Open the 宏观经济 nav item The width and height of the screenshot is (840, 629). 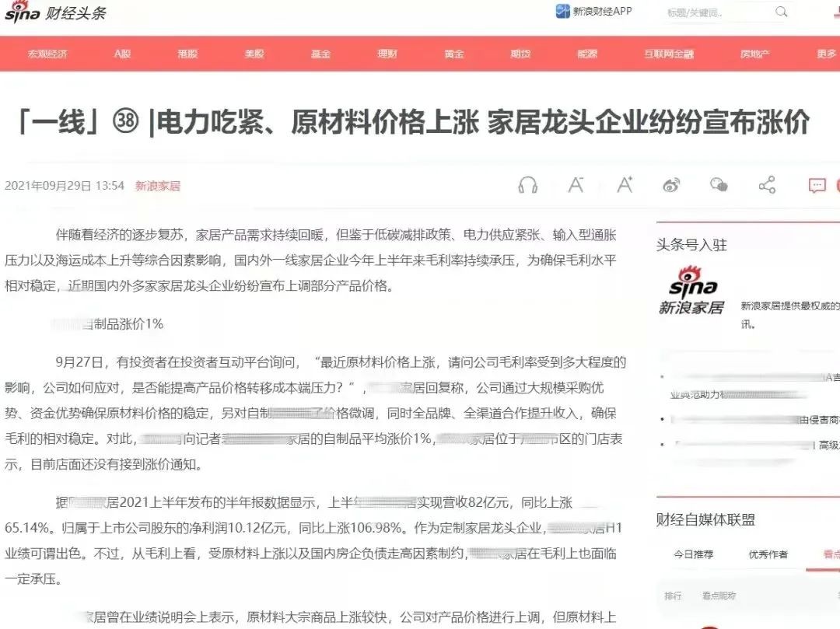click(47, 54)
